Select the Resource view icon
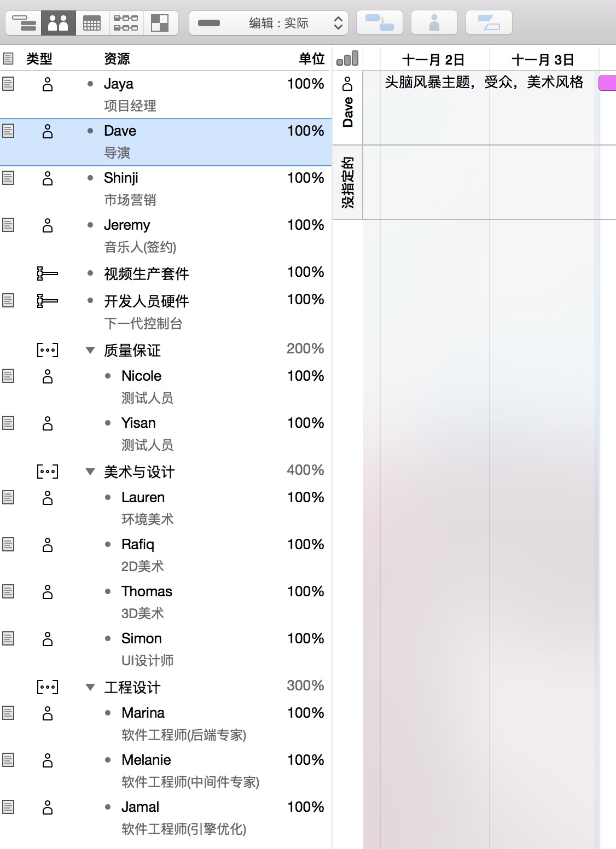Viewport: 616px width, 849px height. pos(58,23)
